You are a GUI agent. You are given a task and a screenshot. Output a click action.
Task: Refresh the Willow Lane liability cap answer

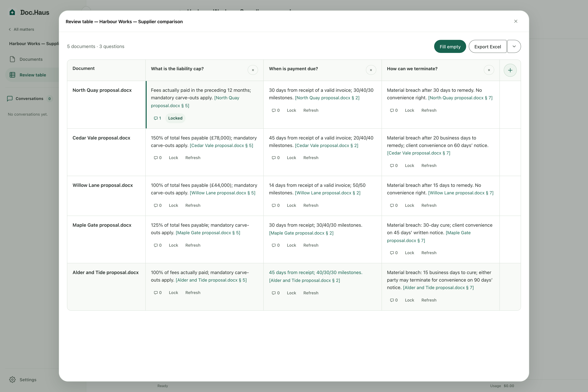click(193, 205)
